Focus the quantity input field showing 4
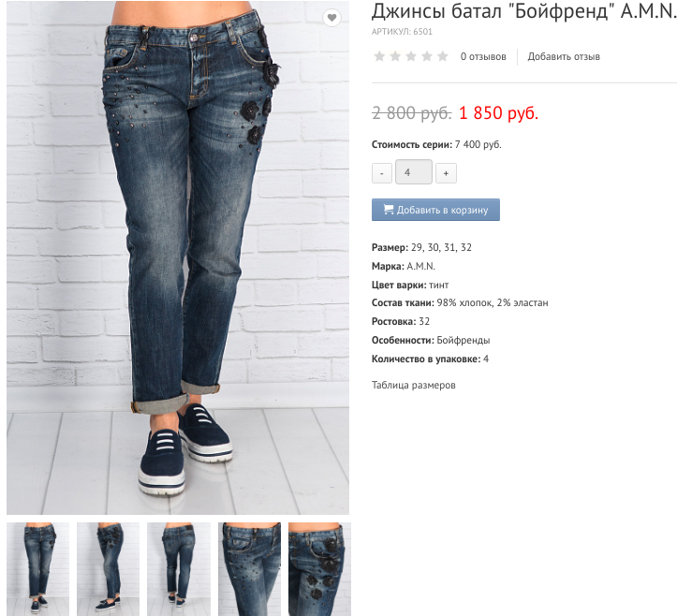The width and height of the screenshot is (677, 616). click(414, 172)
